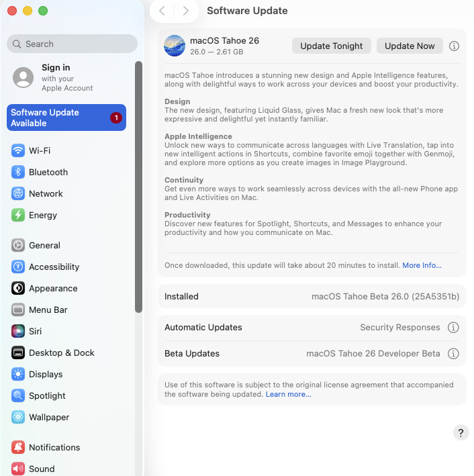Open Appearance settings label
The height and width of the screenshot is (476, 474).
[x=53, y=289]
